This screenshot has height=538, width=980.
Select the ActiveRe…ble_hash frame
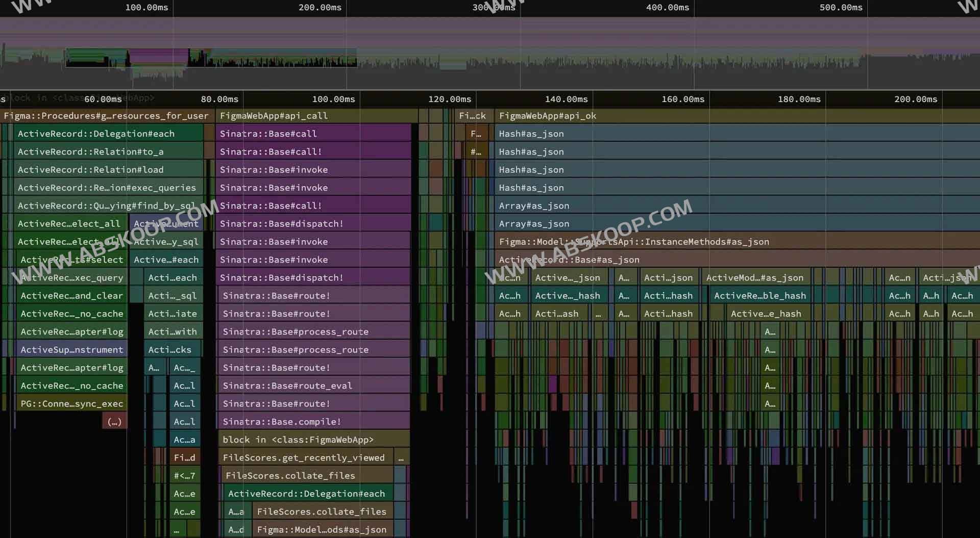(x=759, y=296)
